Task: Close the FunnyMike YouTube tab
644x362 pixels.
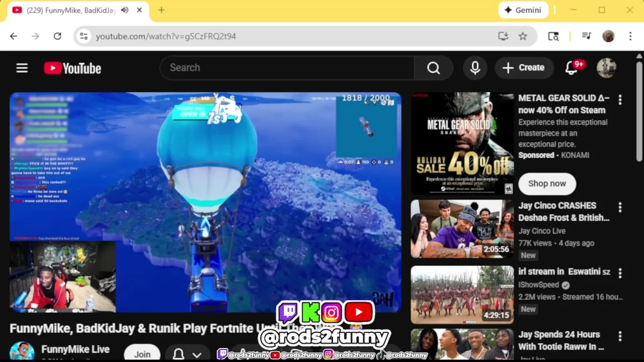Action: (x=139, y=10)
